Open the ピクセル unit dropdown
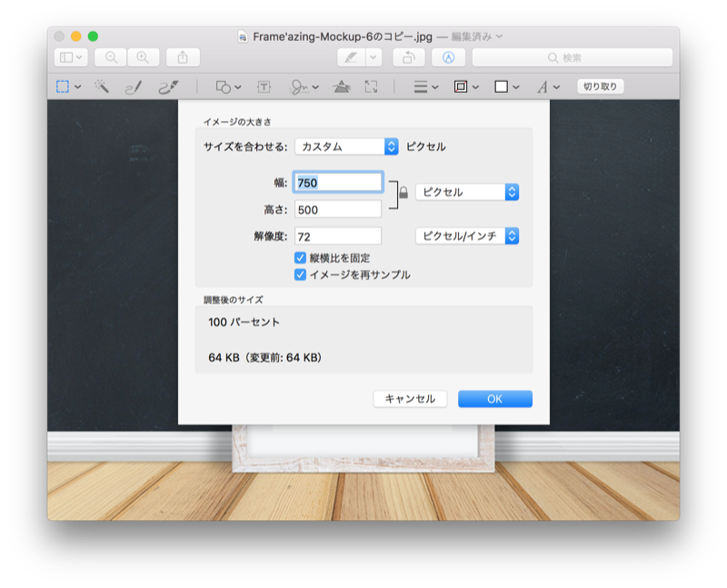 point(467,192)
